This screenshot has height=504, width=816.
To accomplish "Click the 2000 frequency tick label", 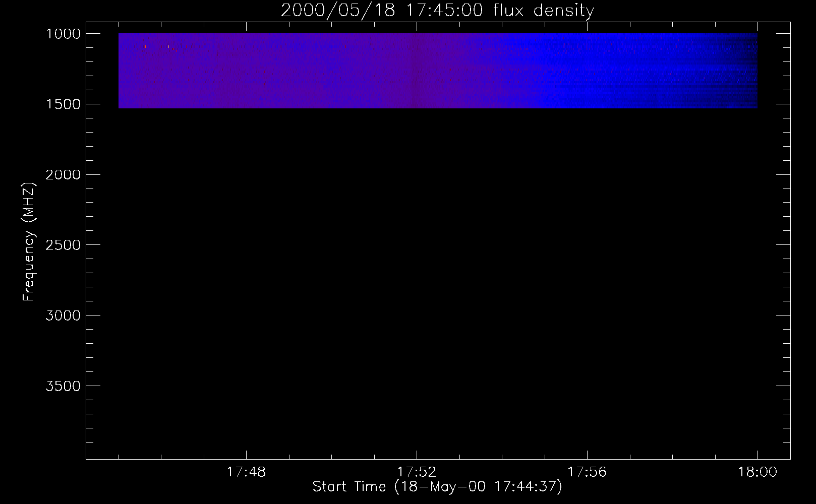I will (x=63, y=175).
